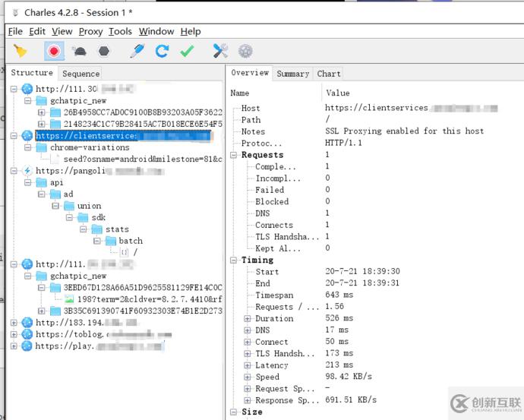Viewport: 524px width, 420px height.
Task: Open the Tools menu
Action: (120, 31)
